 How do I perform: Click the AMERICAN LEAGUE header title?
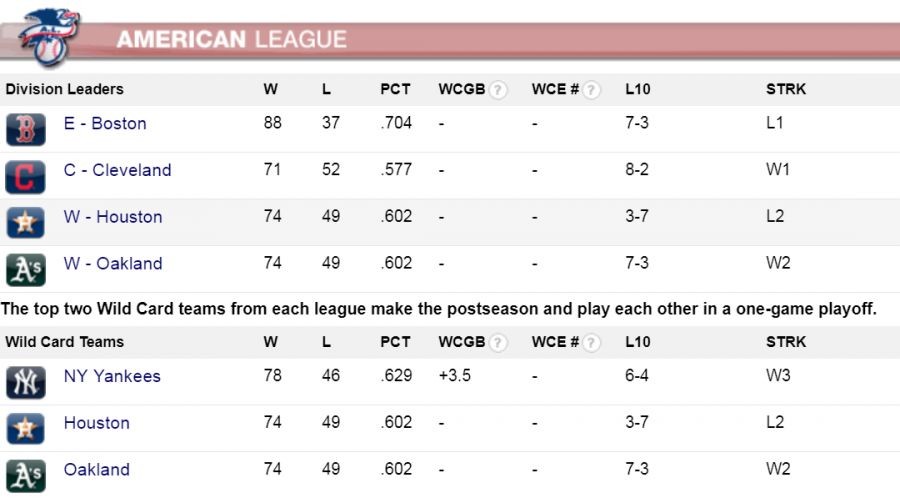tap(231, 40)
